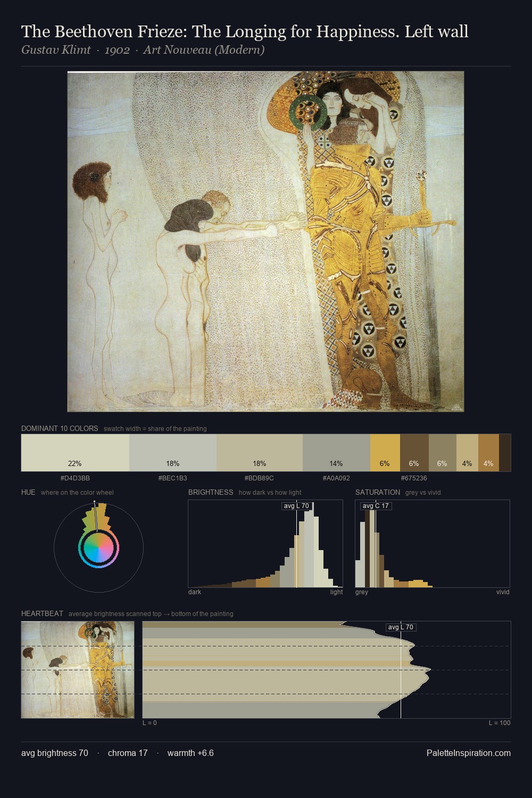This screenshot has width=532, height=798.
Task: Click the Gustav Klimt 1902 subtitle line
Action: point(143,50)
